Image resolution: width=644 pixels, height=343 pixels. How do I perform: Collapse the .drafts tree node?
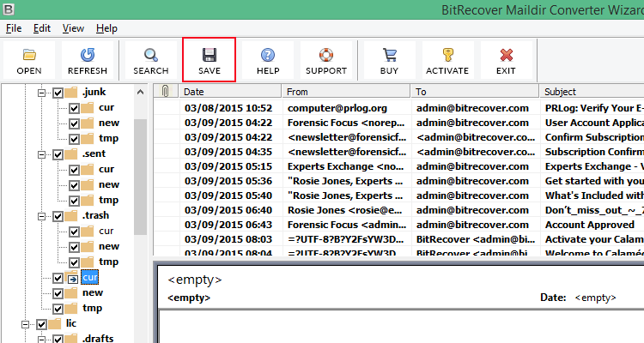[x=41, y=340]
